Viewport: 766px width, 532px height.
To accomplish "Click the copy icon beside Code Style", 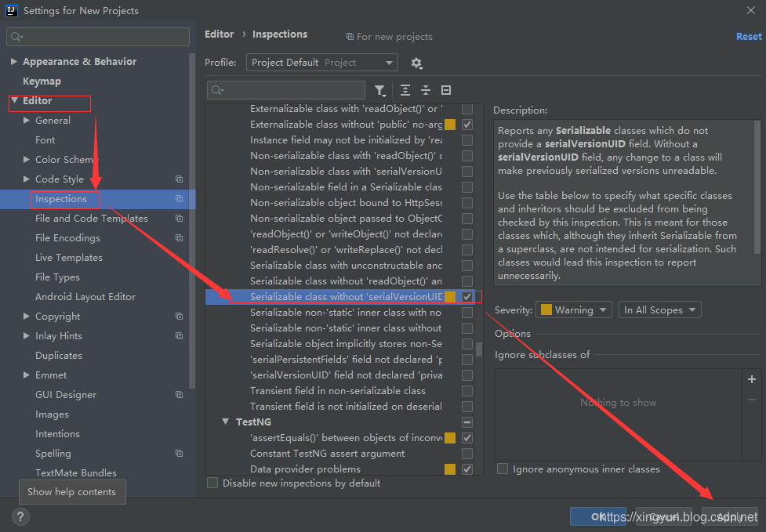I will pyautogui.click(x=180, y=179).
